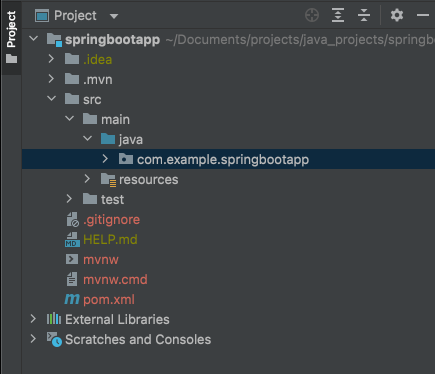Select the java folder label

(131, 140)
